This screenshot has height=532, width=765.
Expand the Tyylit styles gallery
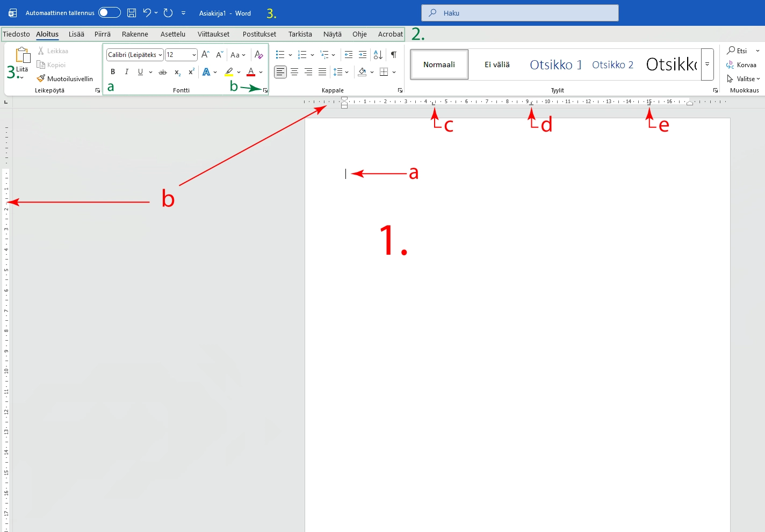tap(708, 64)
